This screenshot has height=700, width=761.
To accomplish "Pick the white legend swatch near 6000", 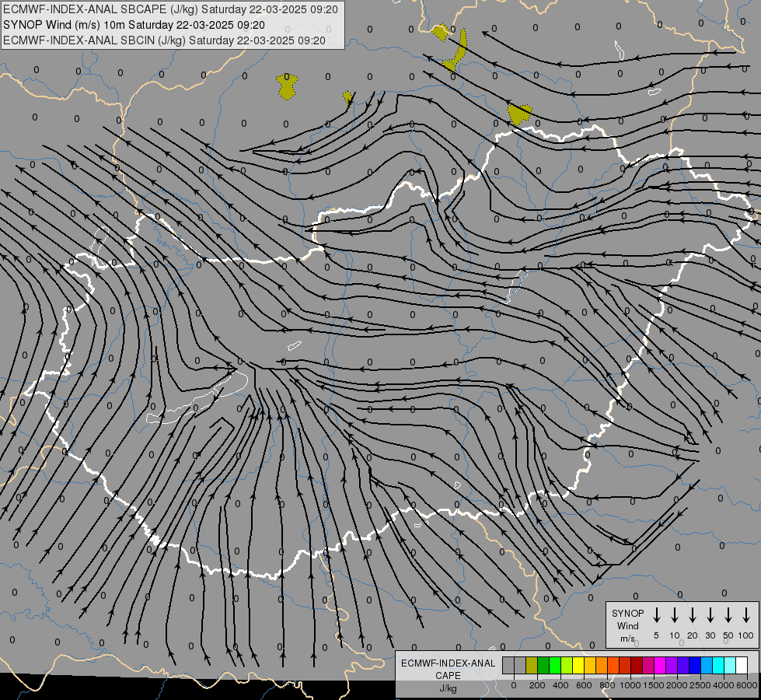I will tap(742, 665).
